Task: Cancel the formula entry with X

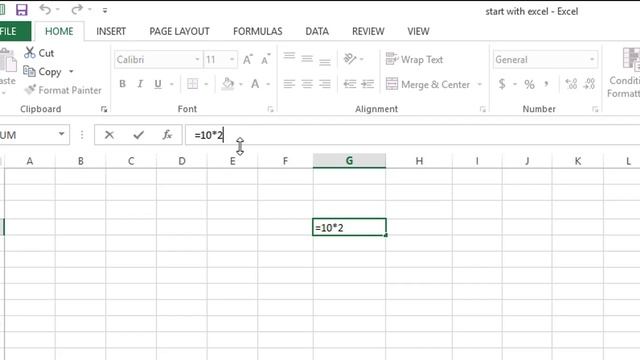Action: (x=109, y=135)
